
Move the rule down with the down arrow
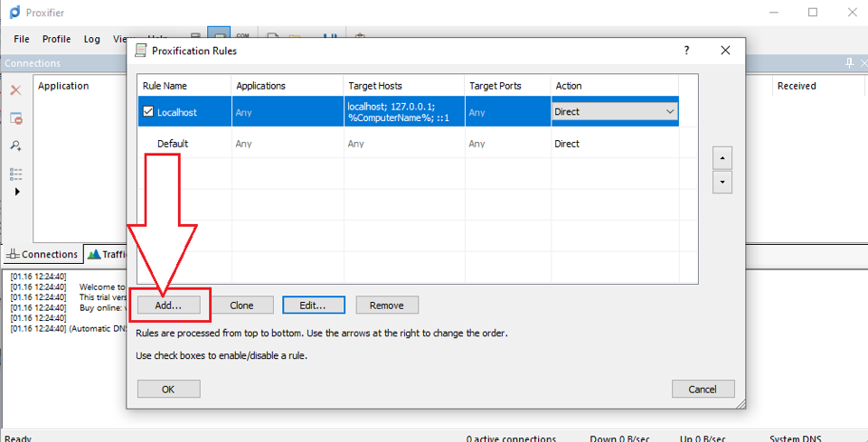(722, 182)
